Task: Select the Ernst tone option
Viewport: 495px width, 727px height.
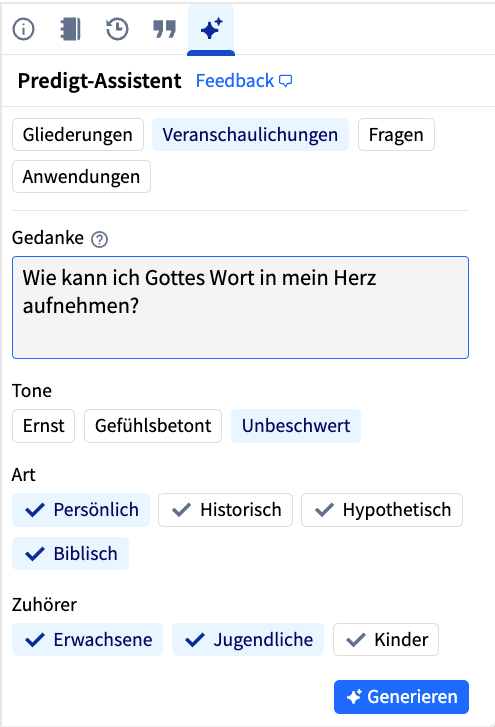Action: pos(44,426)
